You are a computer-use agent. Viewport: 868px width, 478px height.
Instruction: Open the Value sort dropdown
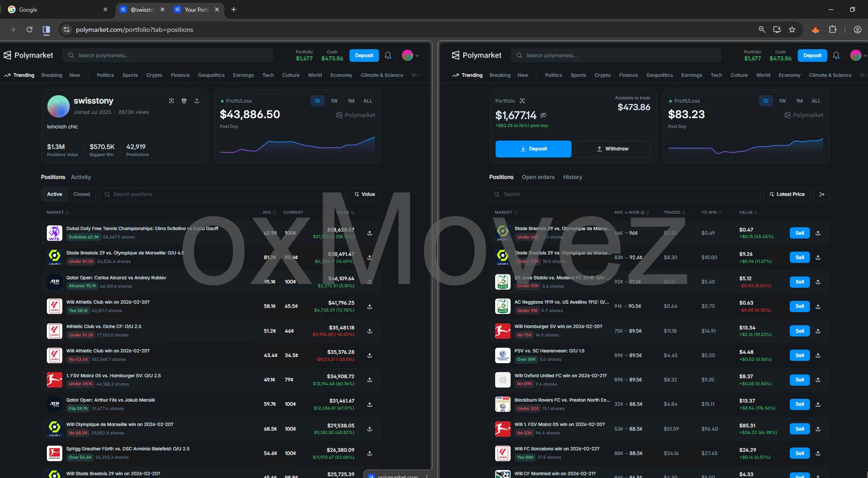[364, 194]
